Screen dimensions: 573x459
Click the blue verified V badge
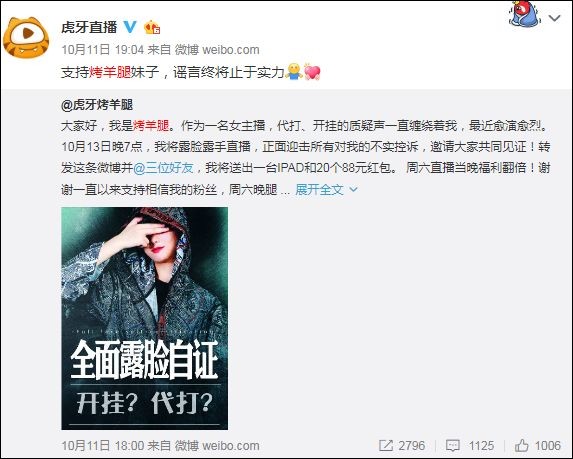(x=130, y=27)
